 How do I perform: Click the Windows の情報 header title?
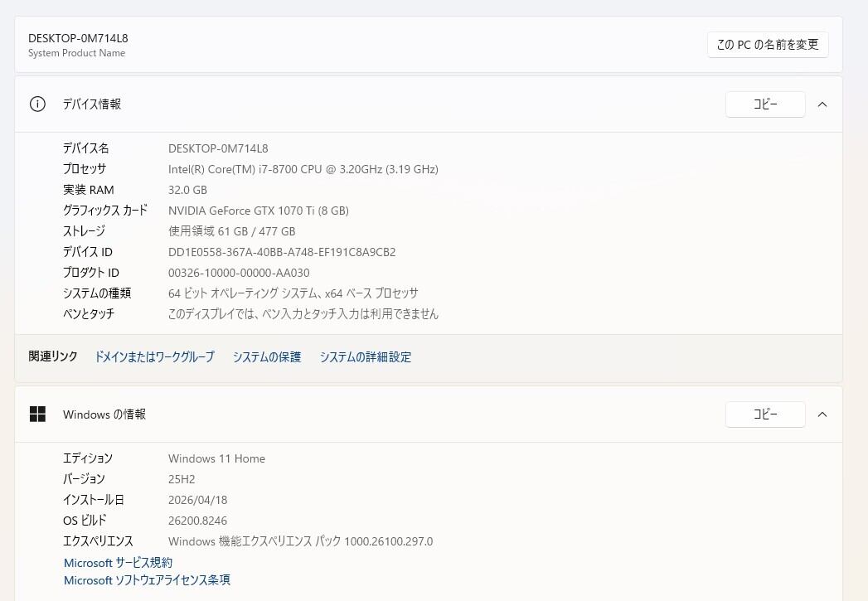click(x=104, y=414)
